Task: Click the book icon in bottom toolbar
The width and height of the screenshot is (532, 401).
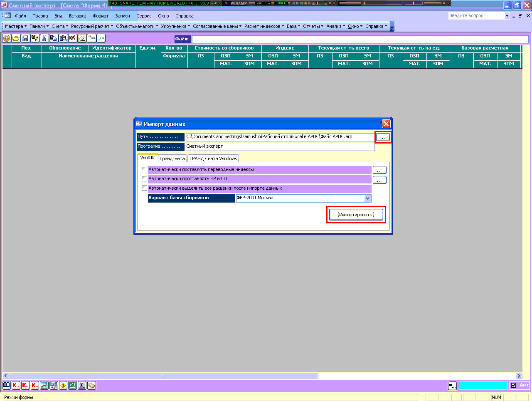Action: coord(7,385)
